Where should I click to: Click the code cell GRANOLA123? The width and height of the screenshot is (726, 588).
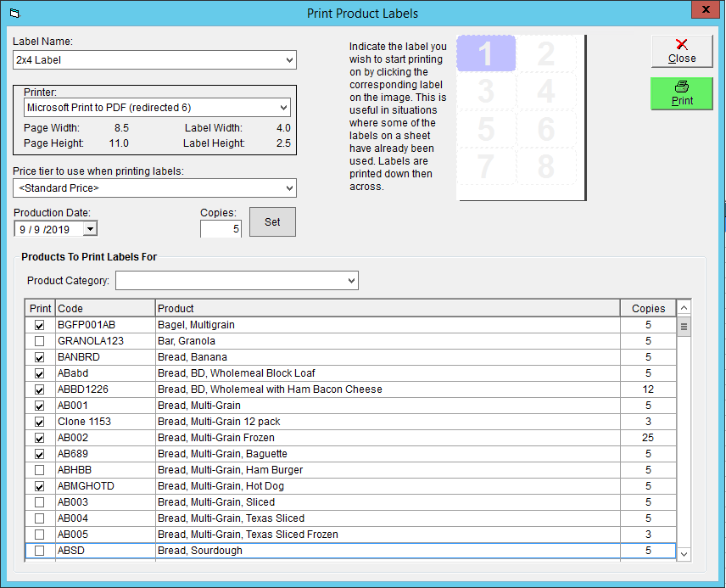point(105,341)
